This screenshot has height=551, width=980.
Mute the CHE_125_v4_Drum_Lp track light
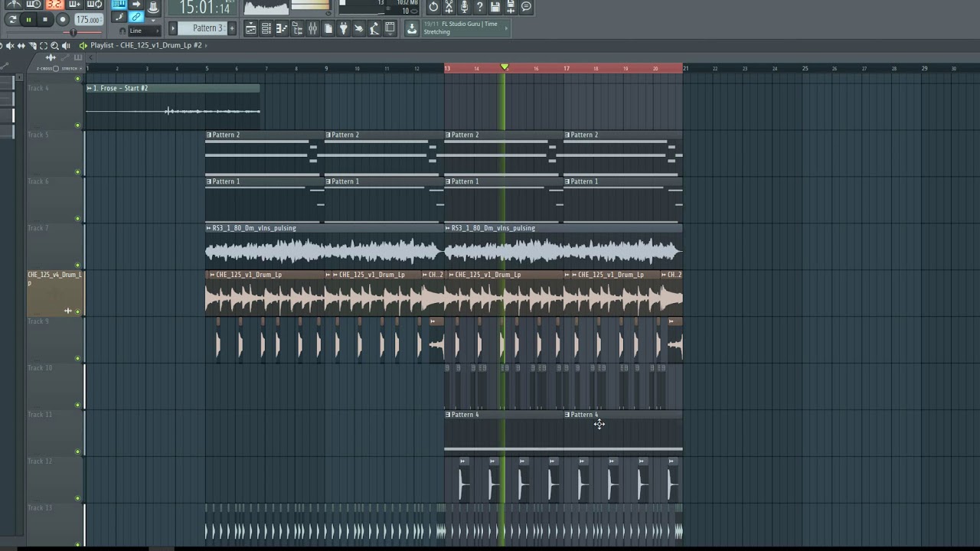point(77,311)
